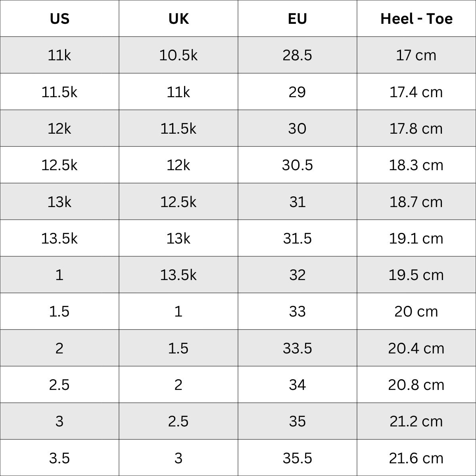Select the US size 11.5k cell
The image size is (476, 476).
59,92
